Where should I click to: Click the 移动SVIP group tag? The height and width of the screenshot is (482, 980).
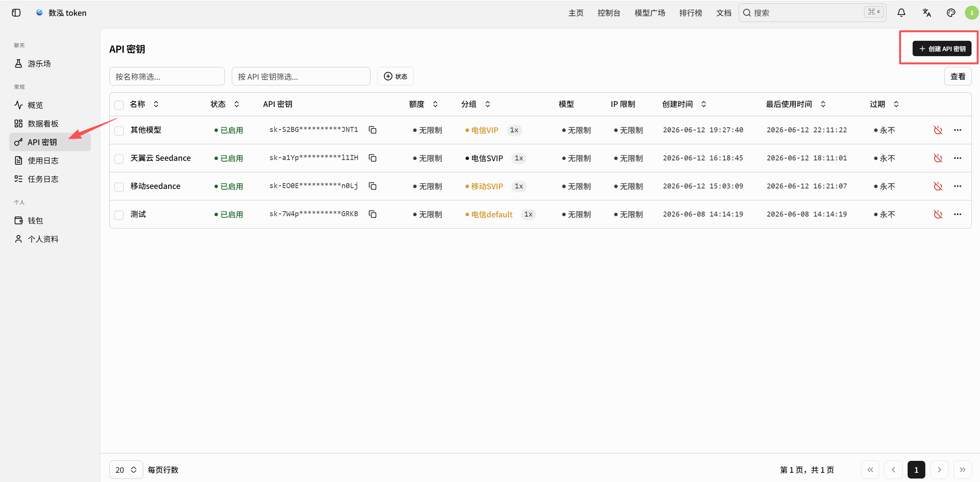[x=484, y=186]
